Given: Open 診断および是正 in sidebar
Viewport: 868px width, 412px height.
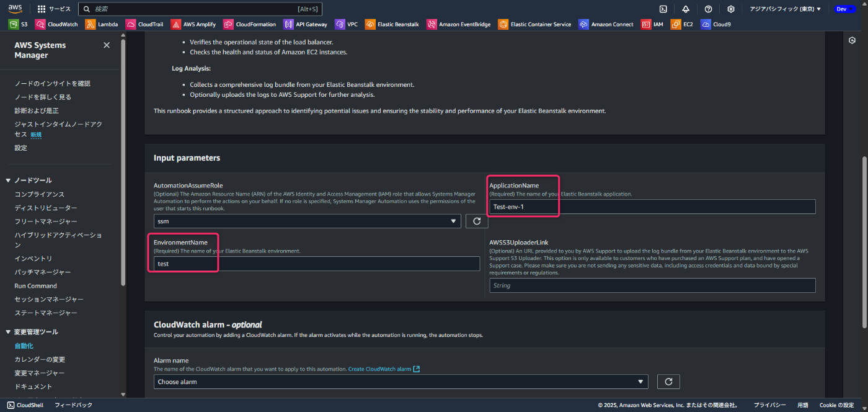Looking at the screenshot, I should point(37,110).
